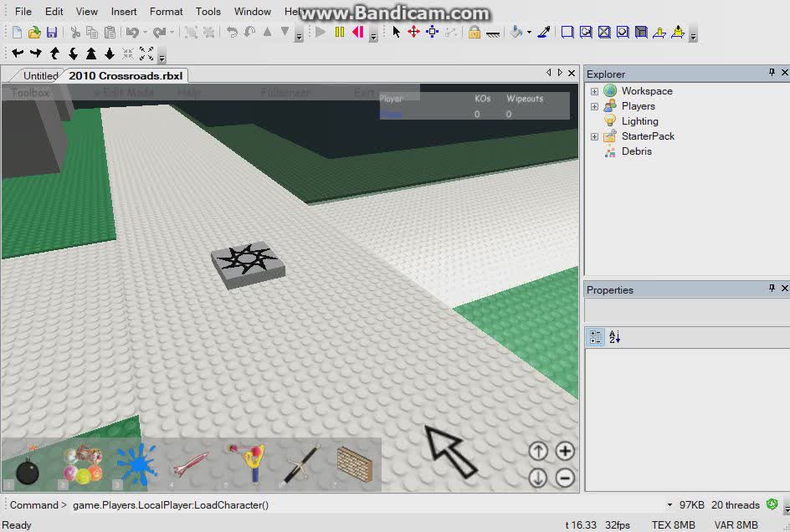Click the camera pan right arrow
The width and height of the screenshot is (790, 532).
[x=36, y=53]
